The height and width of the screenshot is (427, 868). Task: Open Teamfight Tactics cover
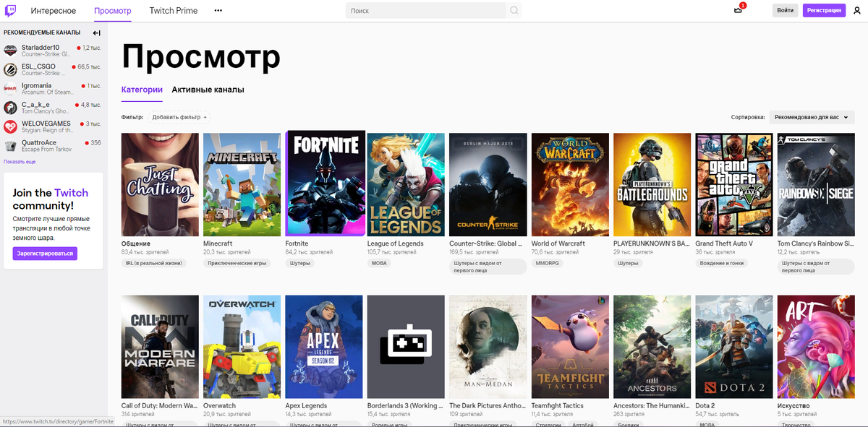570,347
